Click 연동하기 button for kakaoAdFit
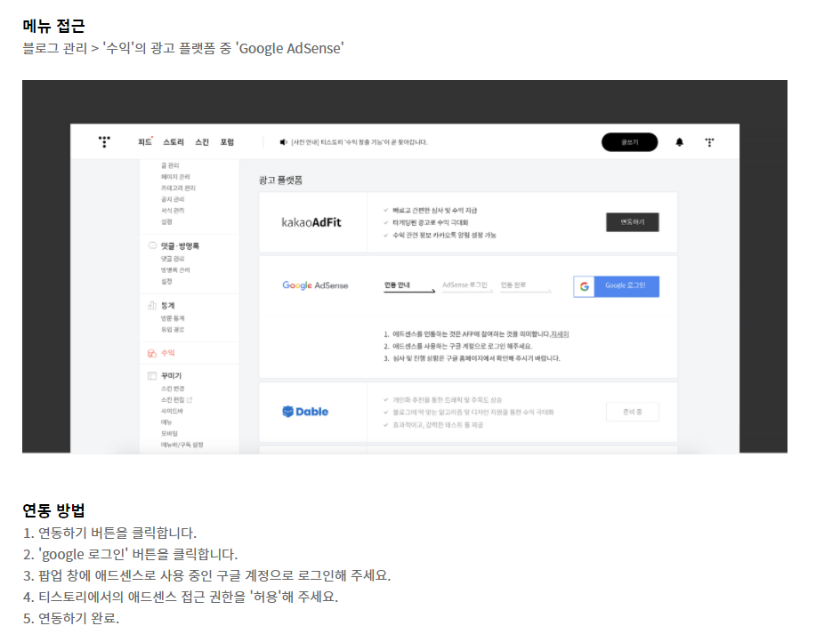840x642 pixels. click(x=632, y=222)
